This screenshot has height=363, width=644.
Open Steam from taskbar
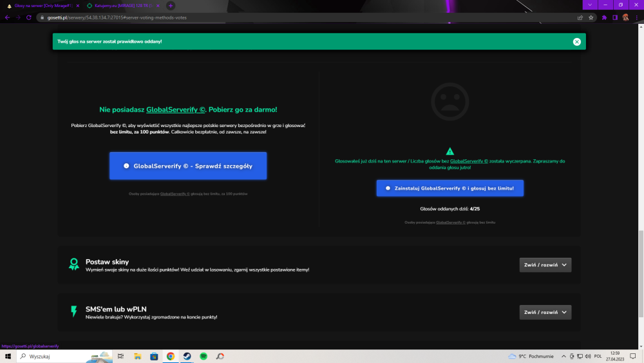click(x=187, y=357)
